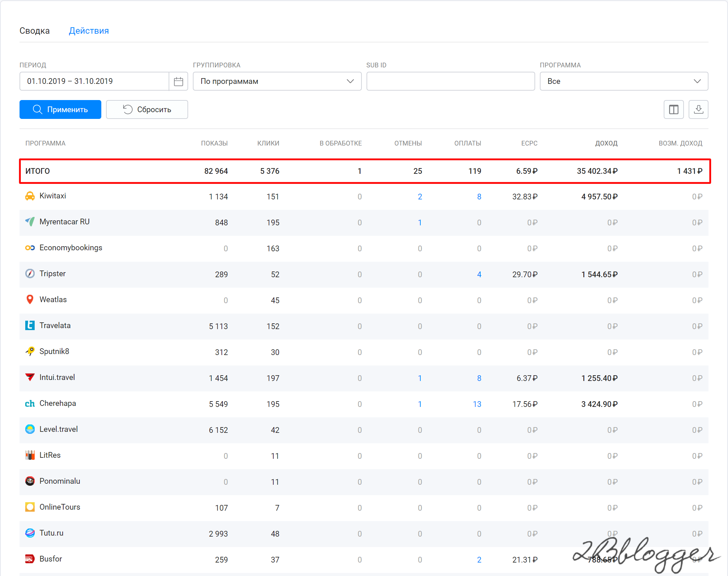Click into the SUB ID field
Image resolution: width=728 pixels, height=576 pixels.
pos(451,81)
